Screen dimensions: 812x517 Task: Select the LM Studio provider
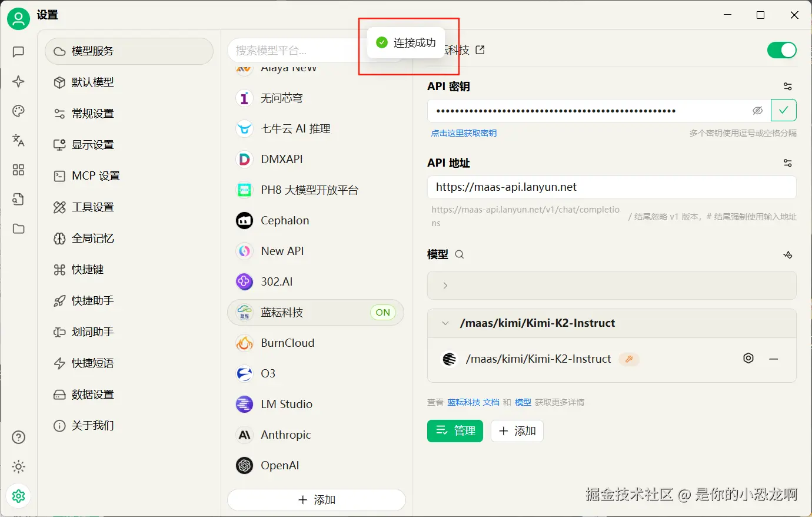tap(316, 404)
